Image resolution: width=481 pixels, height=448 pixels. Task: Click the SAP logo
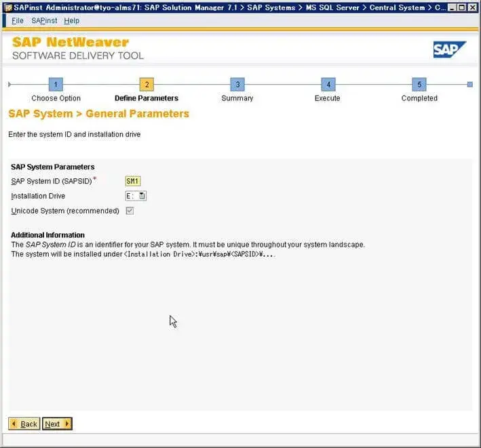(449, 49)
